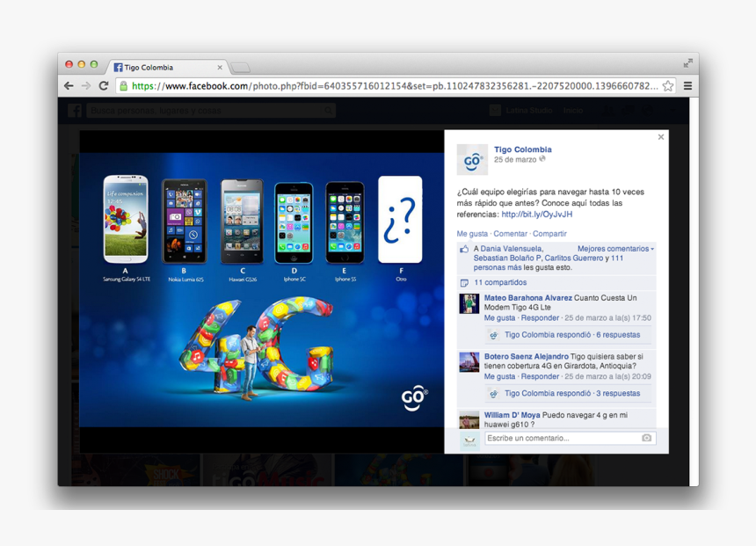Open a new tab with the blank tab button
This screenshot has height=546, width=756.
241,68
